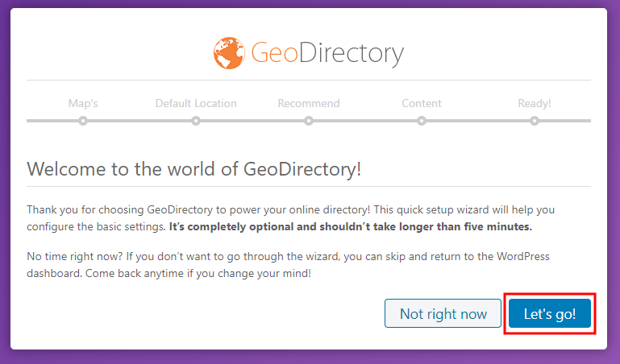Start the wizard with Let's go!
This screenshot has width=620, height=364.
pos(550,313)
